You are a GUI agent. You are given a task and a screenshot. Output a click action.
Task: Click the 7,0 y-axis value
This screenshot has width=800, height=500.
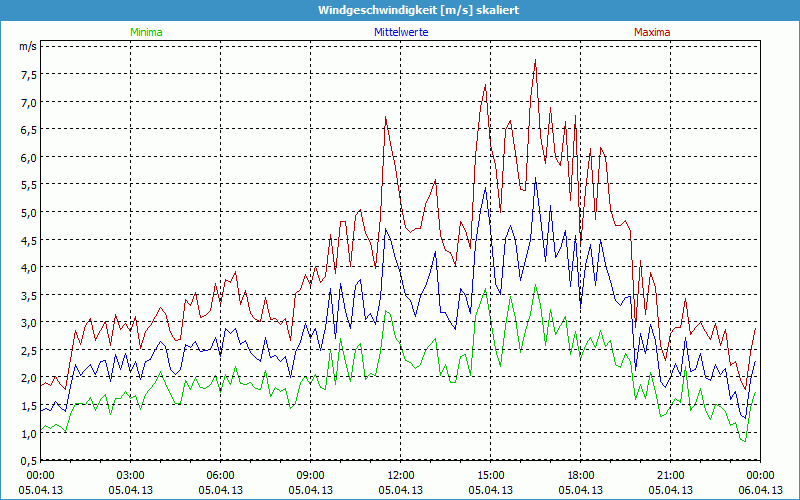[x=29, y=103]
